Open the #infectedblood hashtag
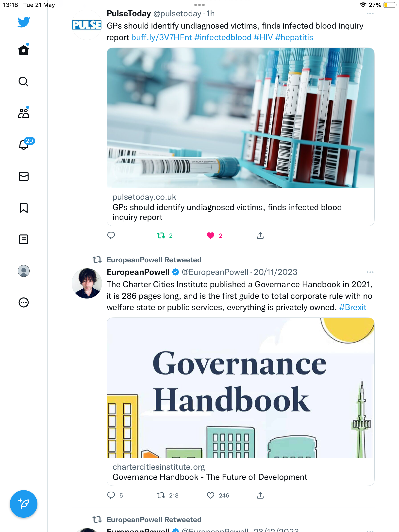The image size is (399, 532). [x=223, y=37]
